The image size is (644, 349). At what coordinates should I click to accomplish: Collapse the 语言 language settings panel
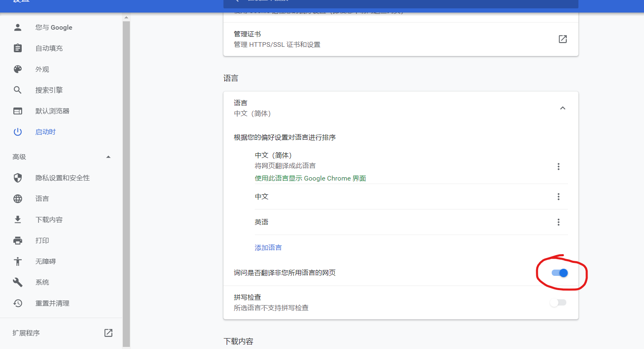(x=563, y=107)
